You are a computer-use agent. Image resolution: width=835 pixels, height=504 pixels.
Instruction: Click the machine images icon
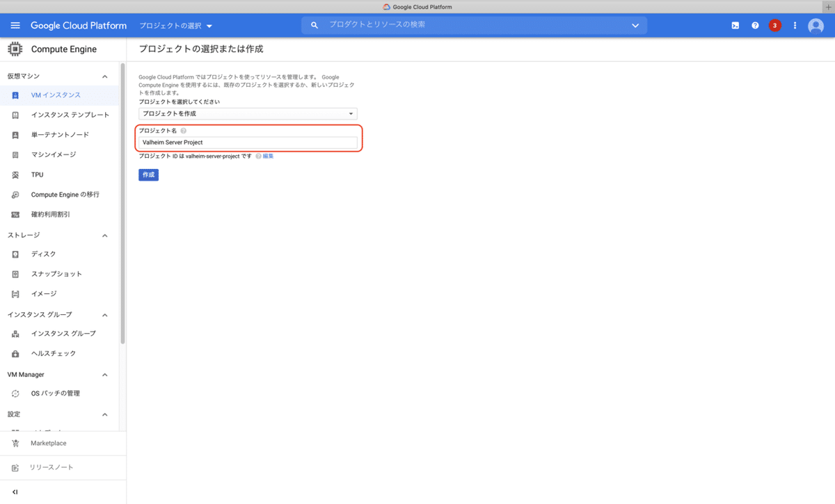pos(15,155)
